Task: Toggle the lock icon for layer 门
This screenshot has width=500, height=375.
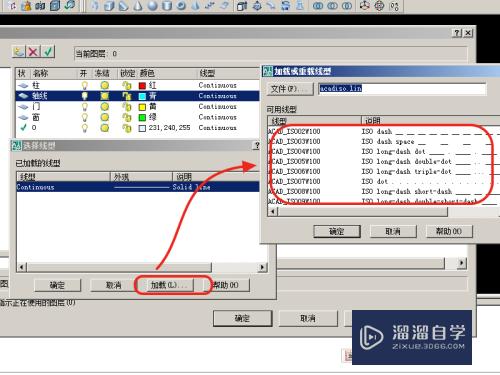Action: click(x=126, y=107)
